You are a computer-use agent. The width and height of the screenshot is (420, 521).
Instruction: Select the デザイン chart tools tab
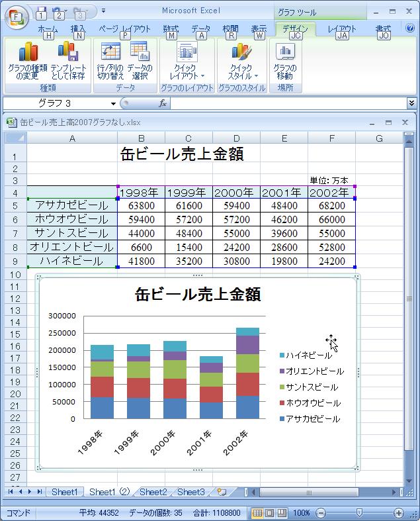(x=295, y=30)
